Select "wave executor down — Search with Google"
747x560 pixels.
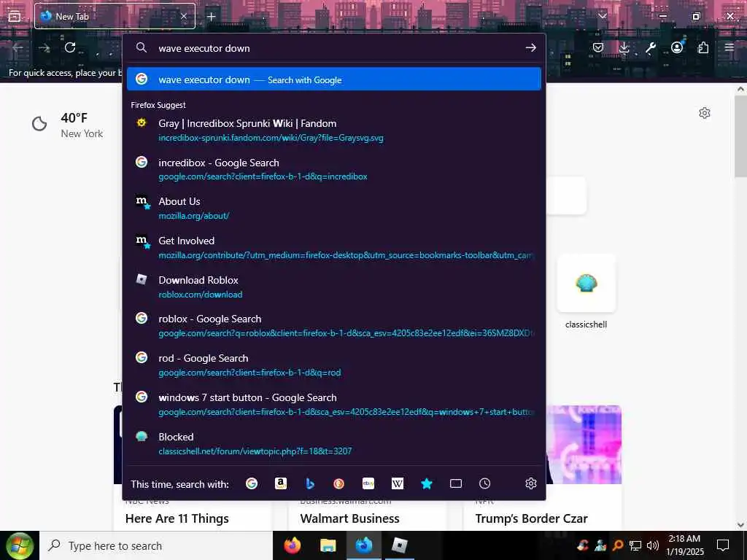[x=334, y=79]
